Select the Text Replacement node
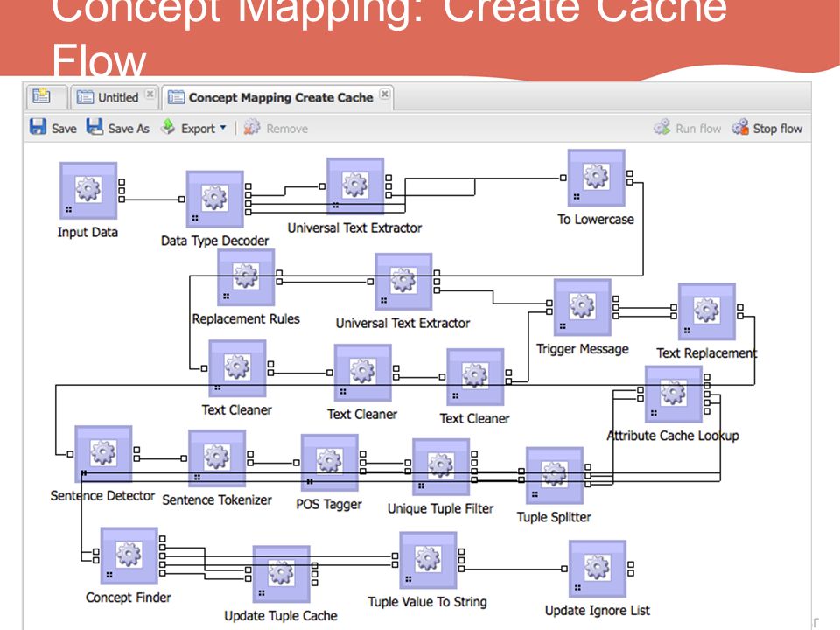Image resolution: width=840 pixels, height=630 pixels. pos(707,311)
